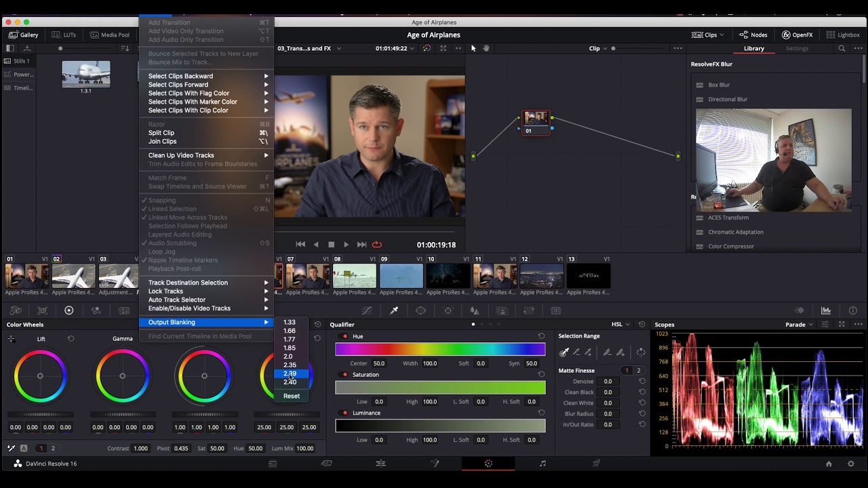Expand Track Destination Selection submenu

[x=208, y=283]
